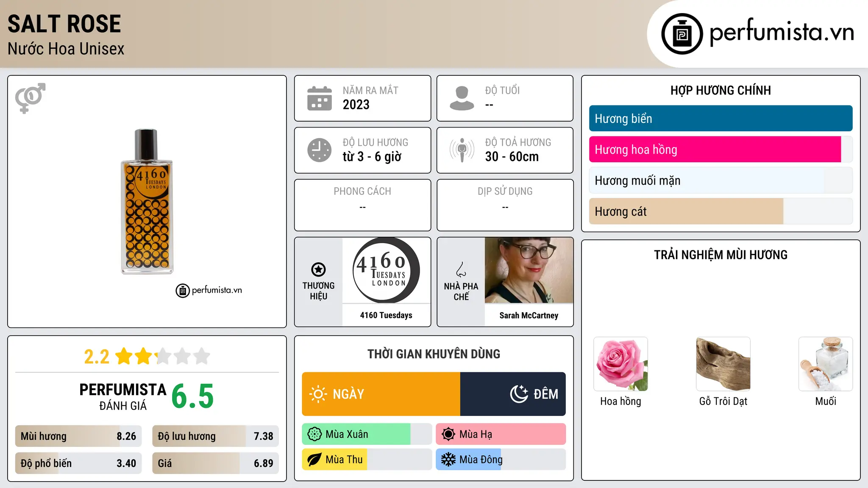This screenshot has width=868, height=488.
Task: Click the PHONG CÁCH label
Action: (362, 191)
